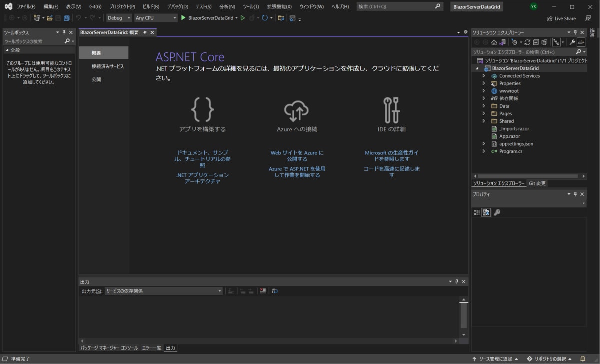
Task: Click the New Project toolbar icon
Action: (x=37, y=18)
